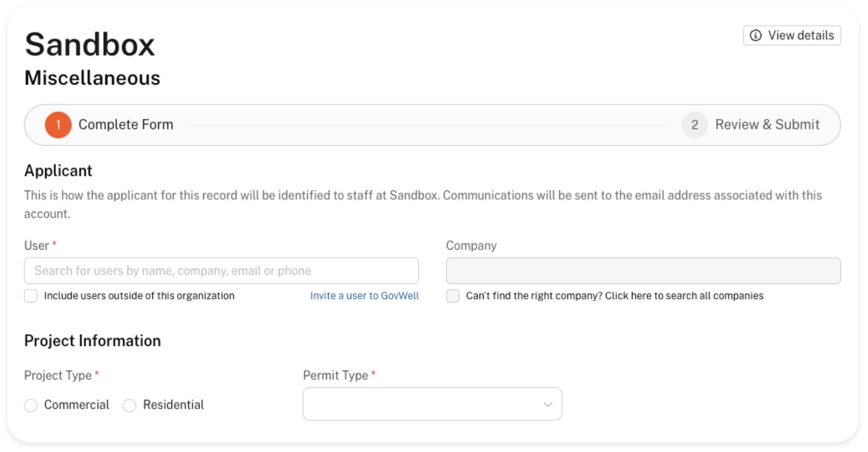Click the disabled Company field
868x452 pixels.
[x=643, y=271]
